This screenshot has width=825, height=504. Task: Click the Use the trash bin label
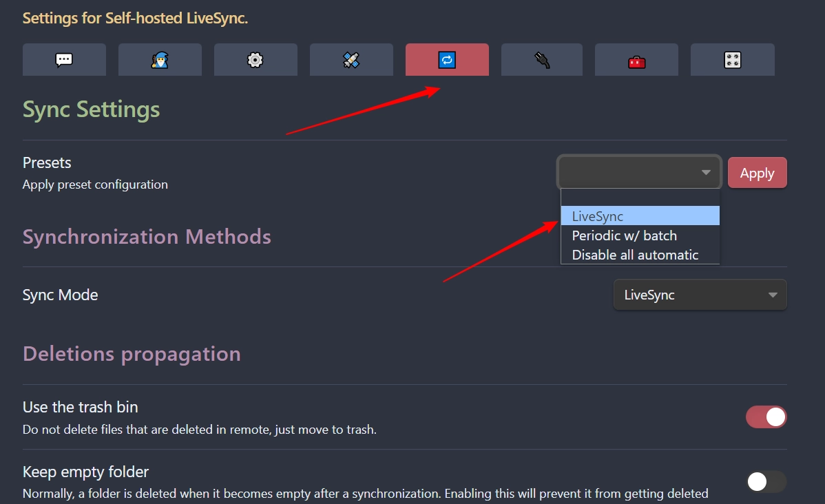pyautogui.click(x=81, y=407)
